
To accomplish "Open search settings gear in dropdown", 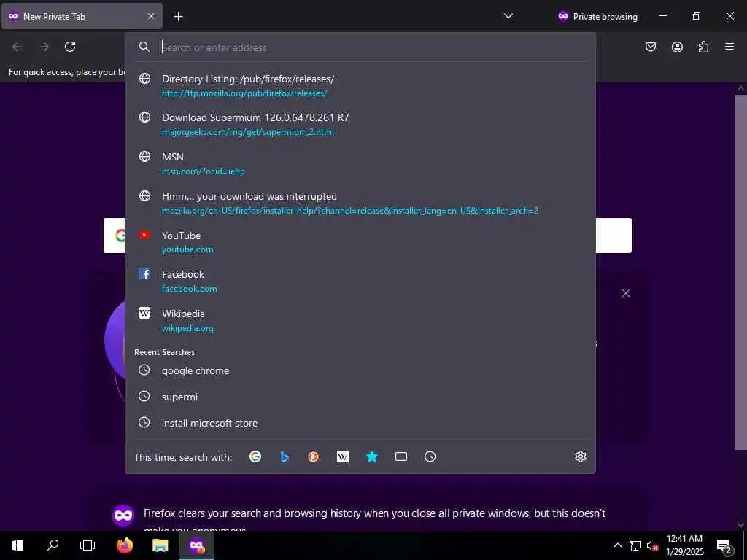I will click(580, 456).
